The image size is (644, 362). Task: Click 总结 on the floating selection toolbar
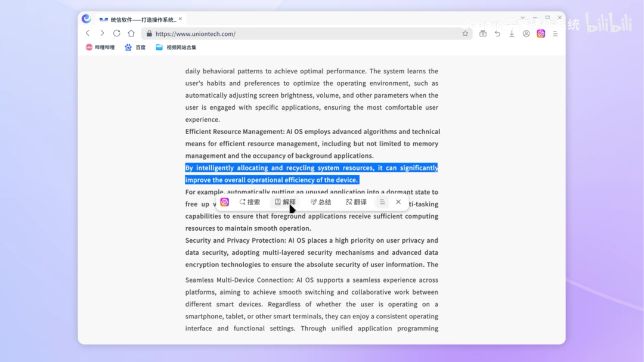[x=321, y=202]
